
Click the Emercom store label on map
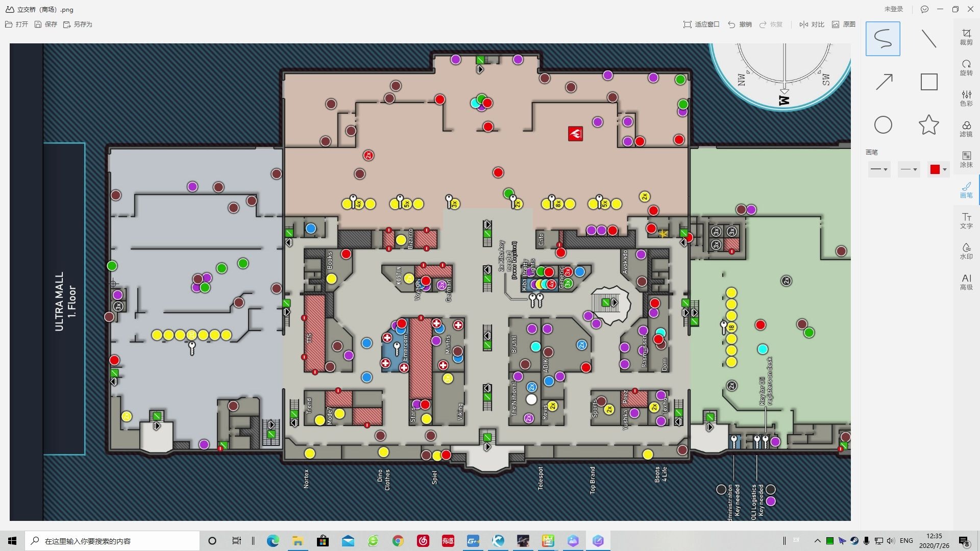(405, 347)
